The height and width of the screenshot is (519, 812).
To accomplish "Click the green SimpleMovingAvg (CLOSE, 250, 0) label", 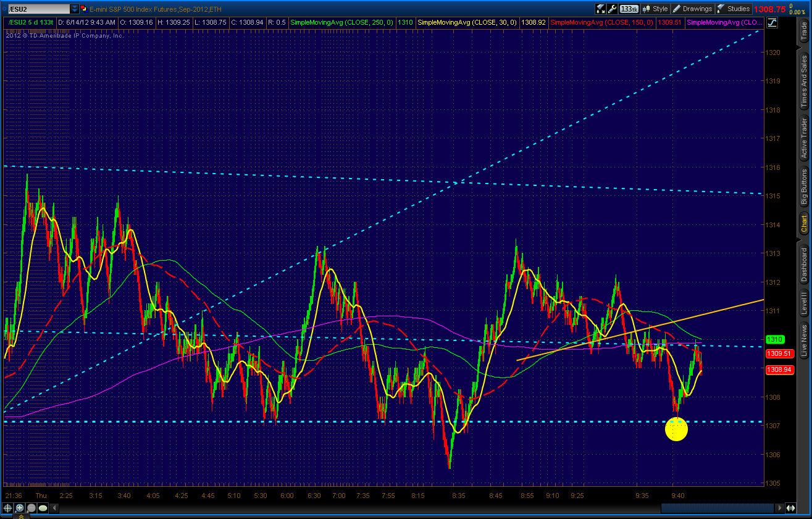I will 341,22.
